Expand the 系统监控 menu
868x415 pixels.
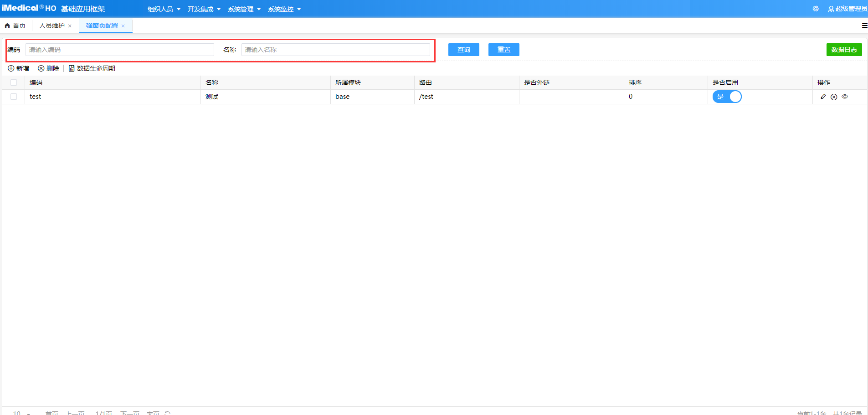click(284, 9)
